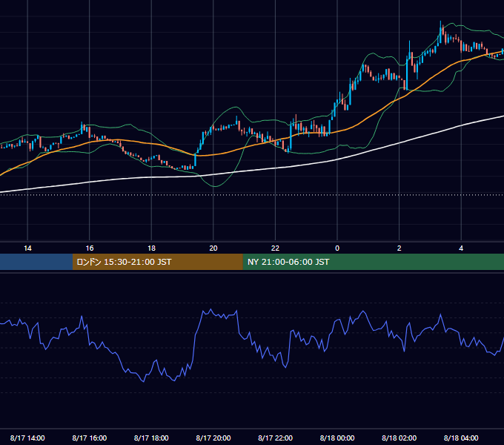This screenshot has width=504, height=445.
Task: Select the 2 hour axis label
Action: [399, 248]
